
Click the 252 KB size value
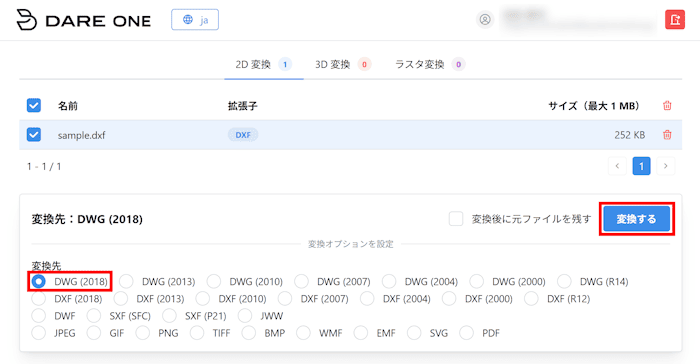pos(629,135)
